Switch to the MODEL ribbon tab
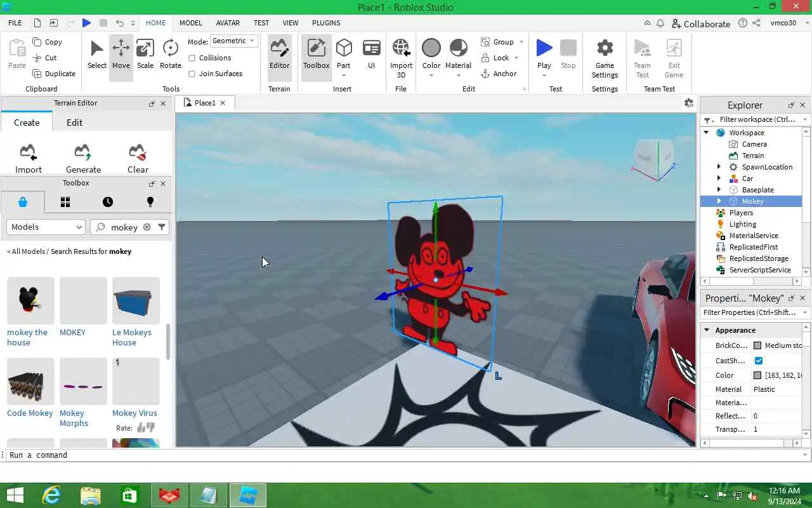This screenshot has height=508, width=812. (x=190, y=23)
